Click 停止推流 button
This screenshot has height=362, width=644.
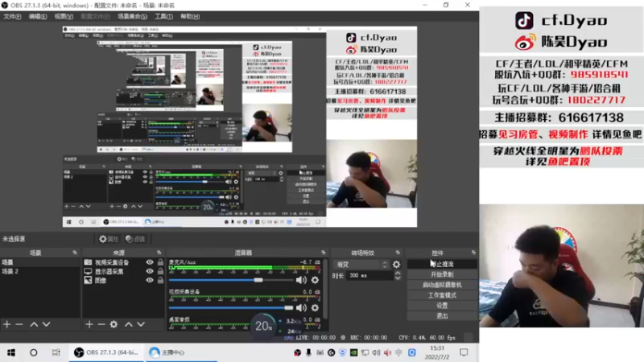click(x=442, y=264)
